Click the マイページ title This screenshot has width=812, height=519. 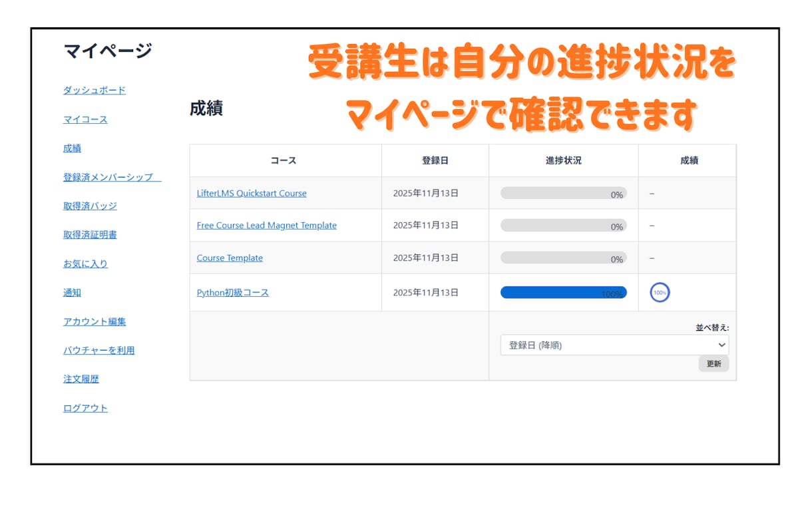coord(108,51)
